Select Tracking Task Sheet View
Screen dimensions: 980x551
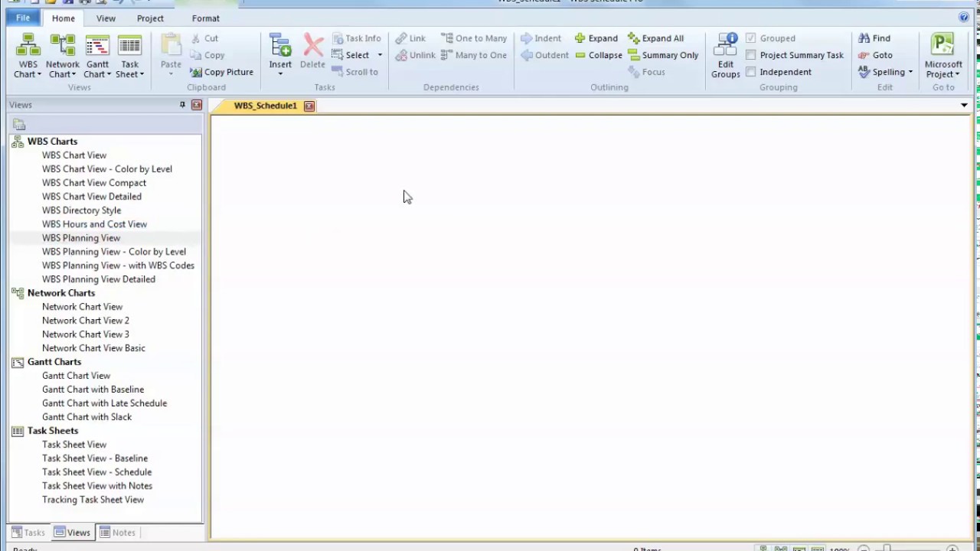93,500
